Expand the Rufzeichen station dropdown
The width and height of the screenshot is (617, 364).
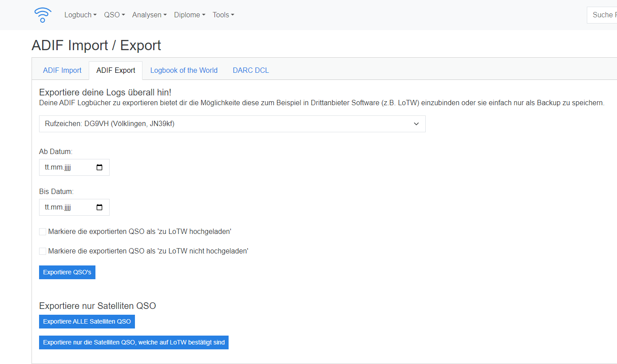click(x=232, y=124)
